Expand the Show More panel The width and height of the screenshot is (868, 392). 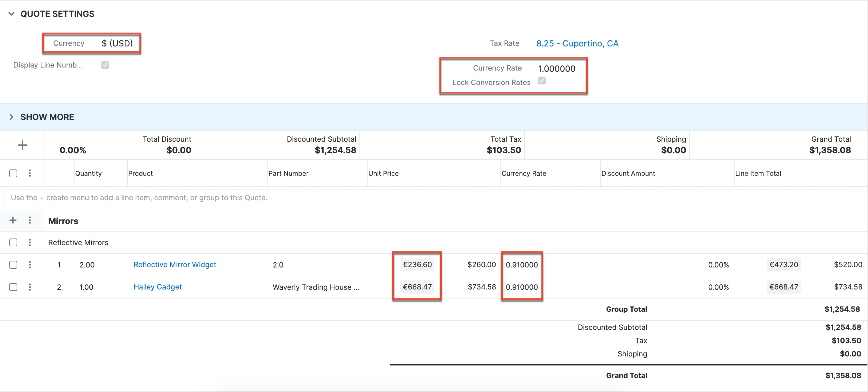[11, 117]
